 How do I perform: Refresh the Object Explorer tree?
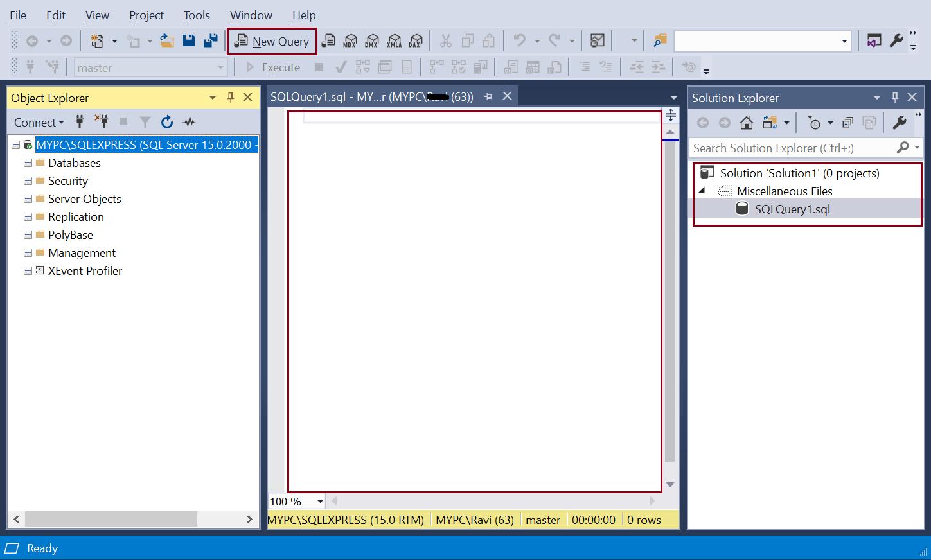click(x=167, y=121)
